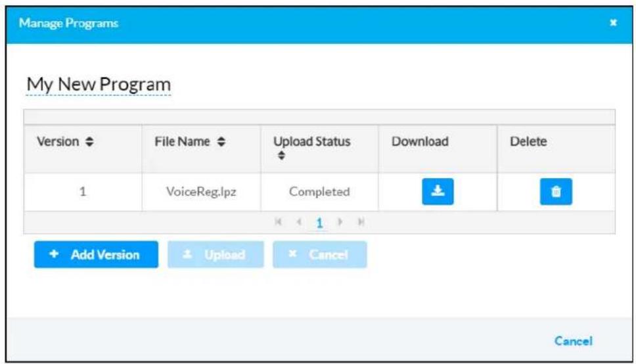Go to the next page arrow
This screenshot has height=364, width=636.
pyautogui.click(x=340, y=222)
